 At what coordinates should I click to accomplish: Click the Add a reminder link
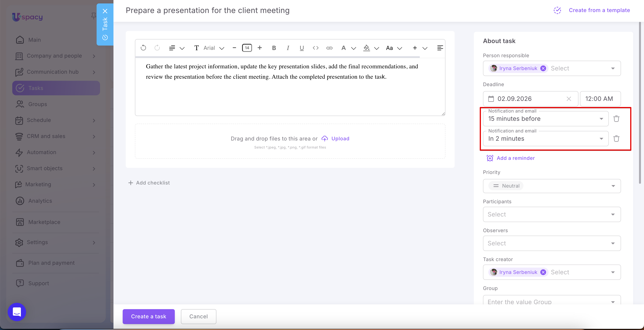pyautogui.click(x=516, y=158)
